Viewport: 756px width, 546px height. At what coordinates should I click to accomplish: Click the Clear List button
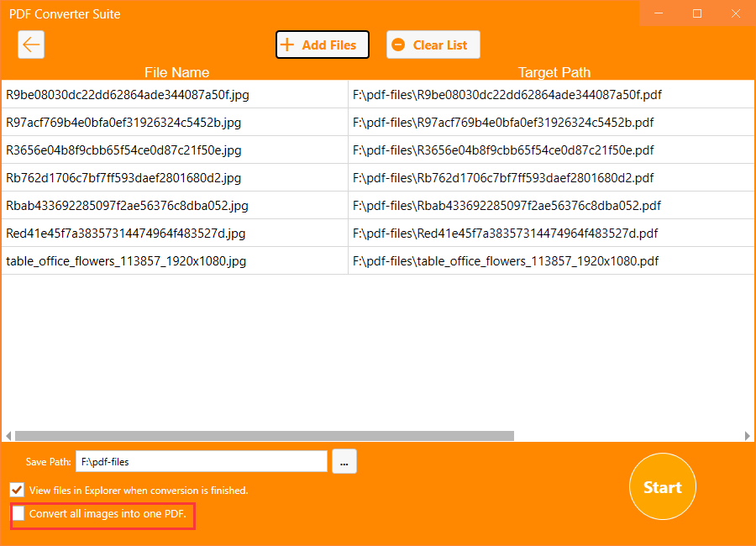point(433,45)
